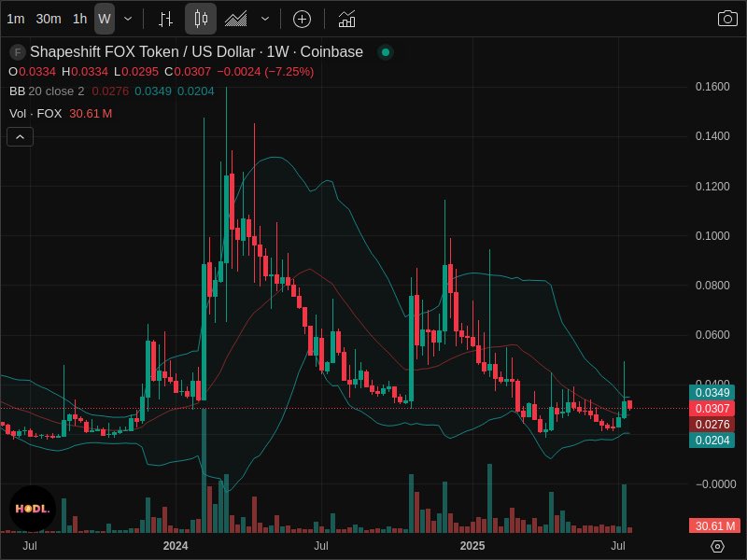Take a chart snapshot with camera icon
Image resolution: width=747 pixels, height=560 pixels.
coord(727,19)
